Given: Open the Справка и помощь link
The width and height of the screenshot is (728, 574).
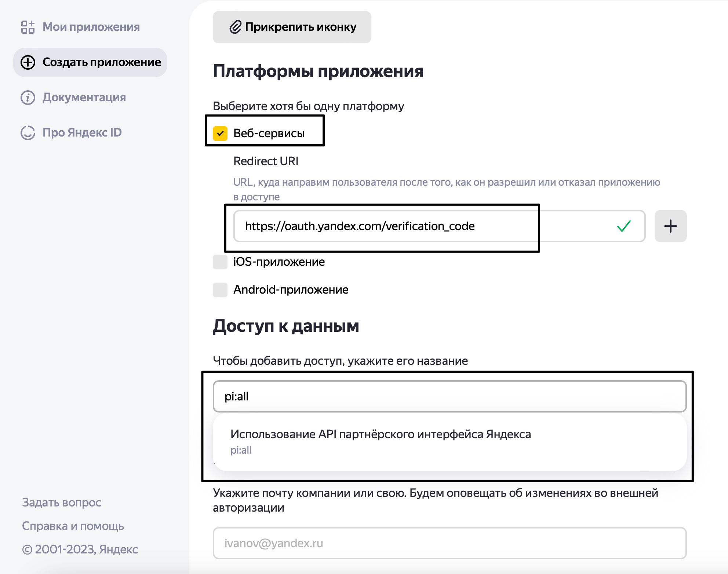Looking at the screenshot, I should point(73,526).
